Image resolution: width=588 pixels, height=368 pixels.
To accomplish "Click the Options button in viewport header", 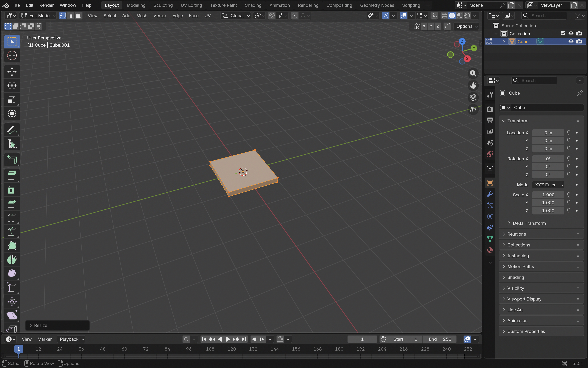I will click(x=466, y=26).
